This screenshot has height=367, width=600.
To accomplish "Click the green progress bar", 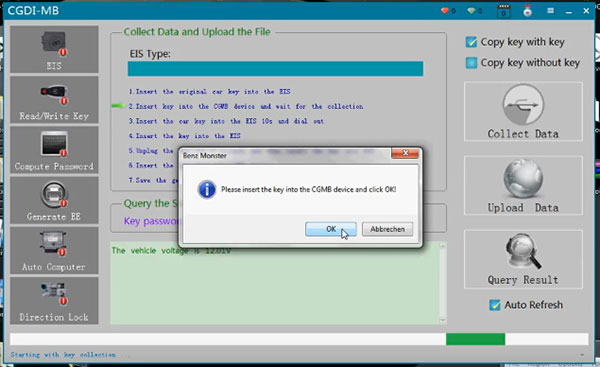I will pyautogui.click(x=475, y=339).
